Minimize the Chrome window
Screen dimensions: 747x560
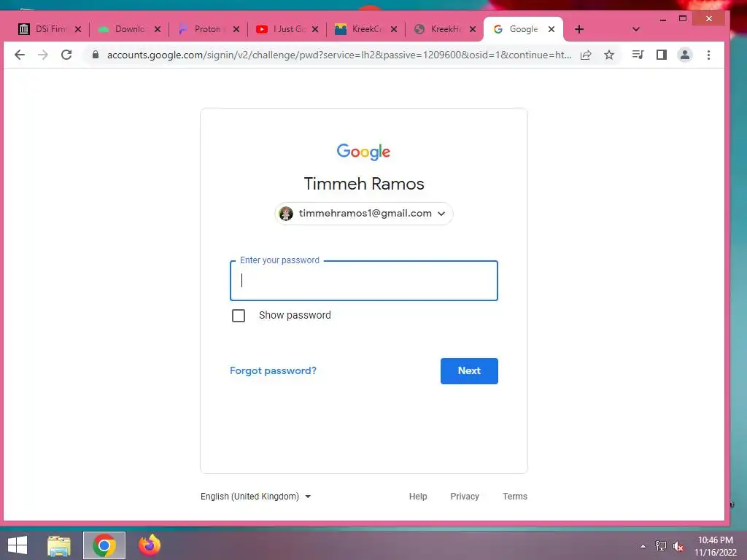point(662,19)
